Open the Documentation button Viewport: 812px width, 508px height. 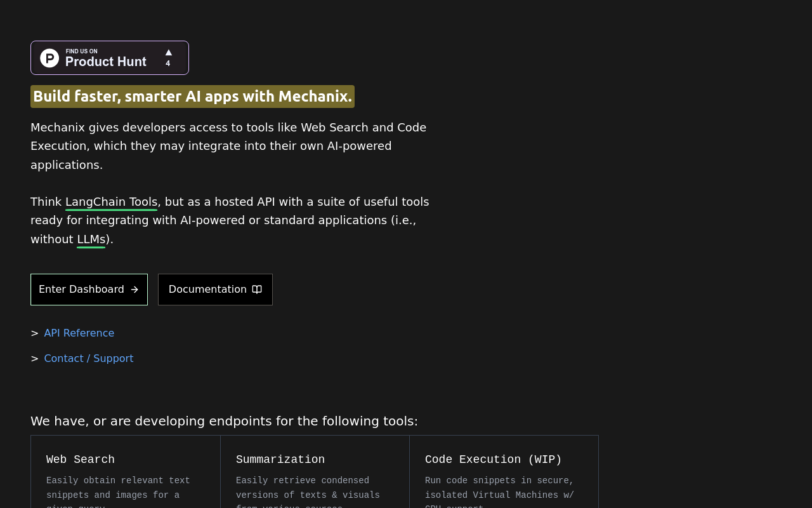point(215,290)
